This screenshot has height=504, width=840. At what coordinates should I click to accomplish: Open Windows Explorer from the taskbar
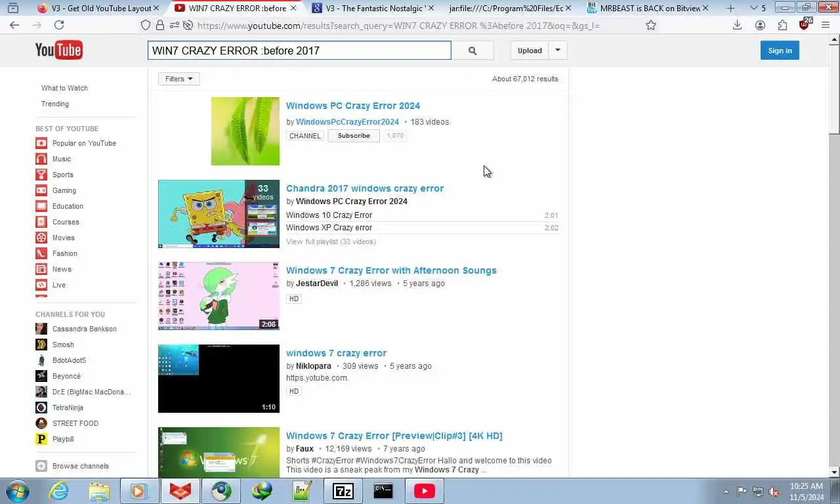point(100,491)
